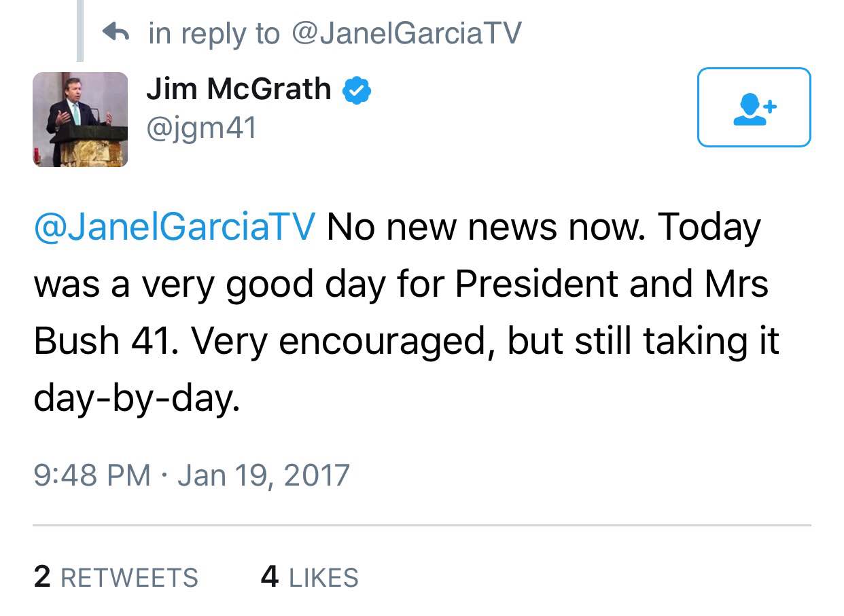Click the reply arrow icon
This screenshot has height=616, width=844.
click(116, 32)
